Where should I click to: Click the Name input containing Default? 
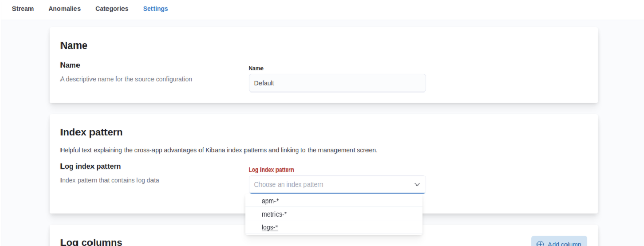(x=337, y=83)
